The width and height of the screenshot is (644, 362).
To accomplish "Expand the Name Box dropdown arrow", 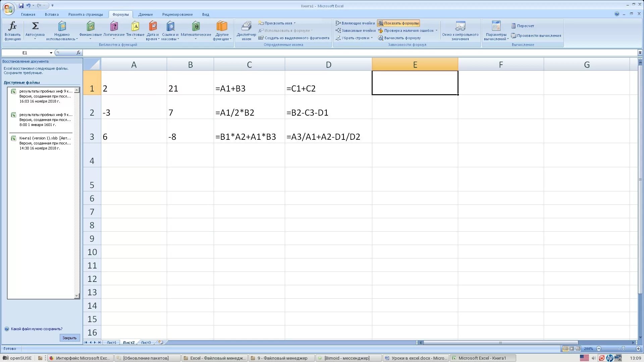I will [51, 53].
